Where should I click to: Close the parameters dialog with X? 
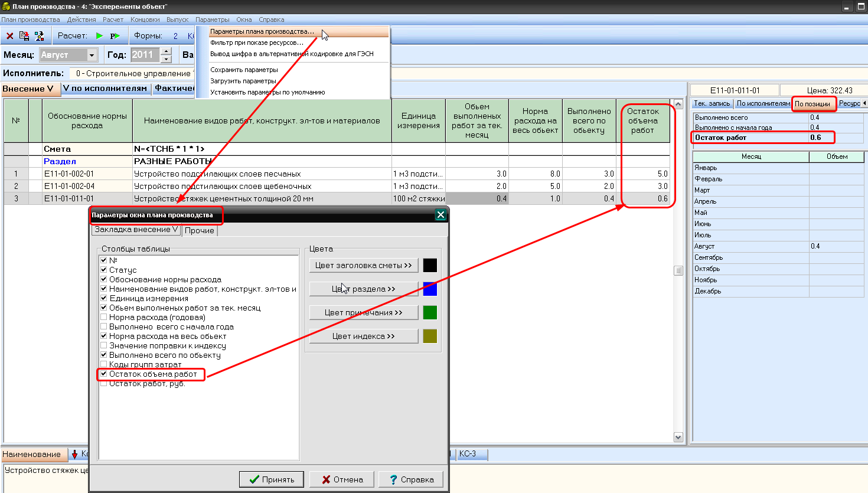point(440,215)
